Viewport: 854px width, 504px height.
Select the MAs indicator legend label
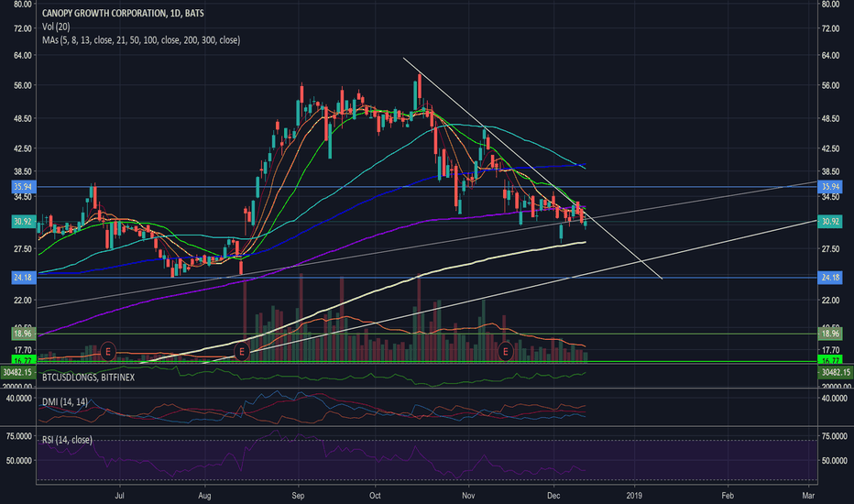141,39
